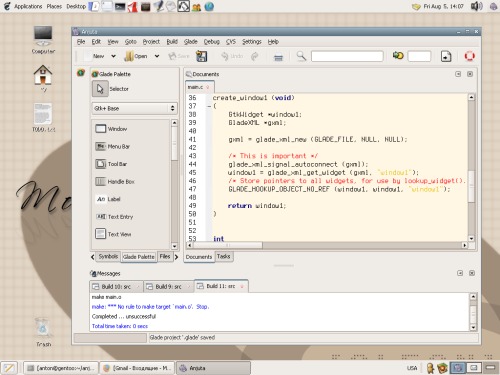The image size is (500, 375).
Task: Click the Go to line icon
Action: click(398, 56)
